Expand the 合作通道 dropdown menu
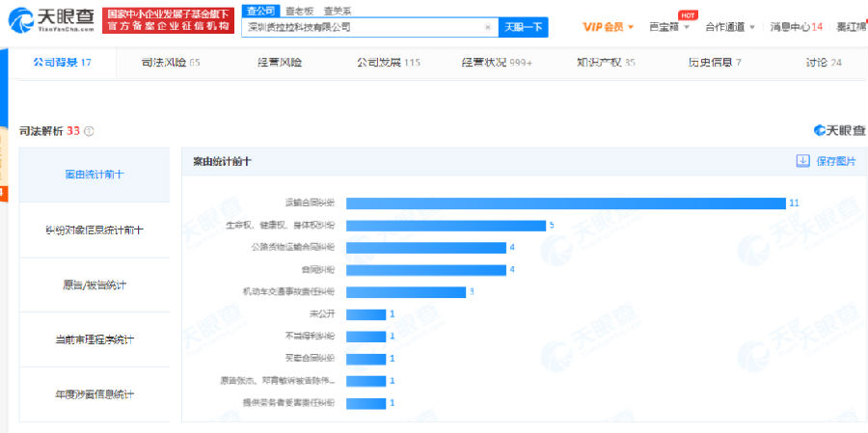 (x=730, y=27)
